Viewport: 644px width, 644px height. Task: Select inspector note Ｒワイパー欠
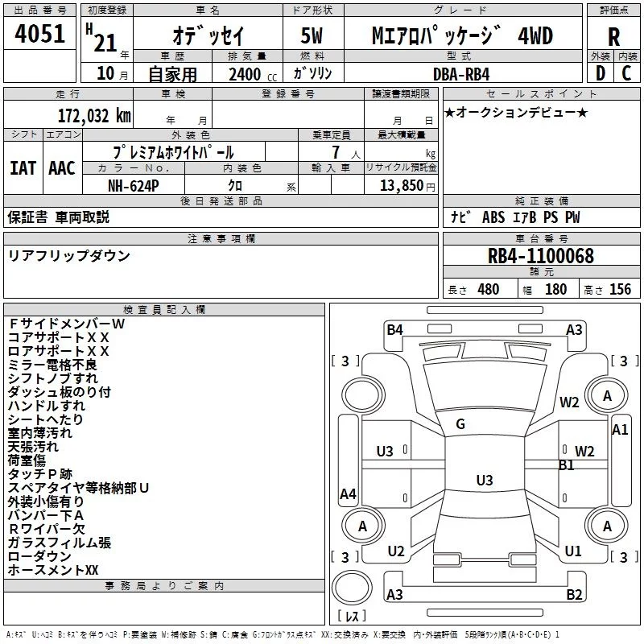47,529
